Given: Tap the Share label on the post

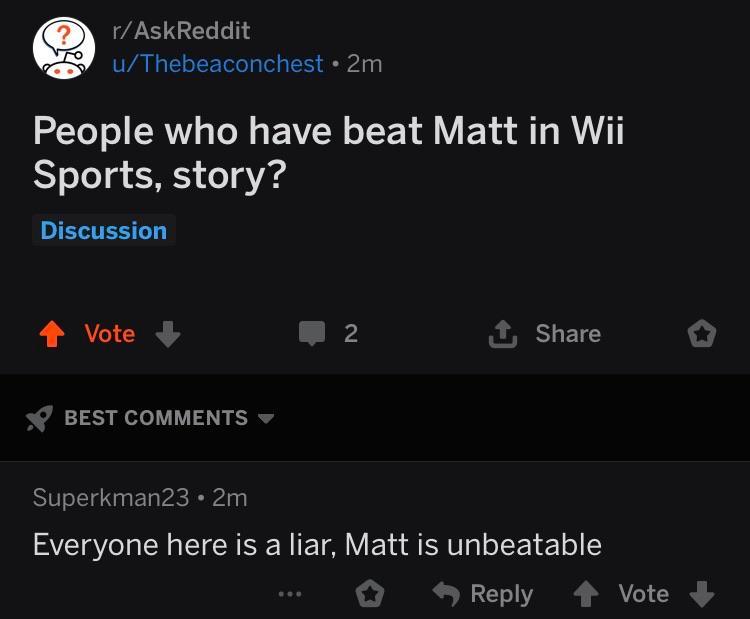Looking at the screenshot, I should [x=568, y=334].
